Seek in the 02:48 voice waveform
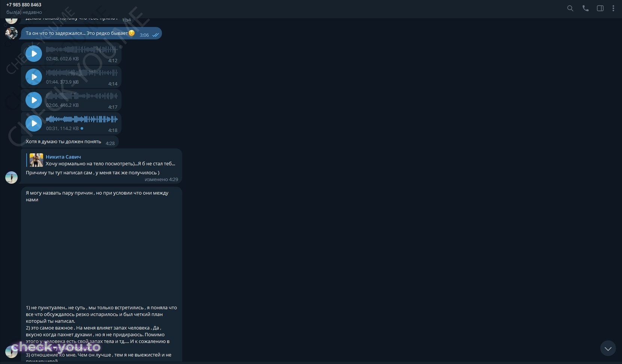Viewport: 622px width, 364px height. [x=82, y=49]
